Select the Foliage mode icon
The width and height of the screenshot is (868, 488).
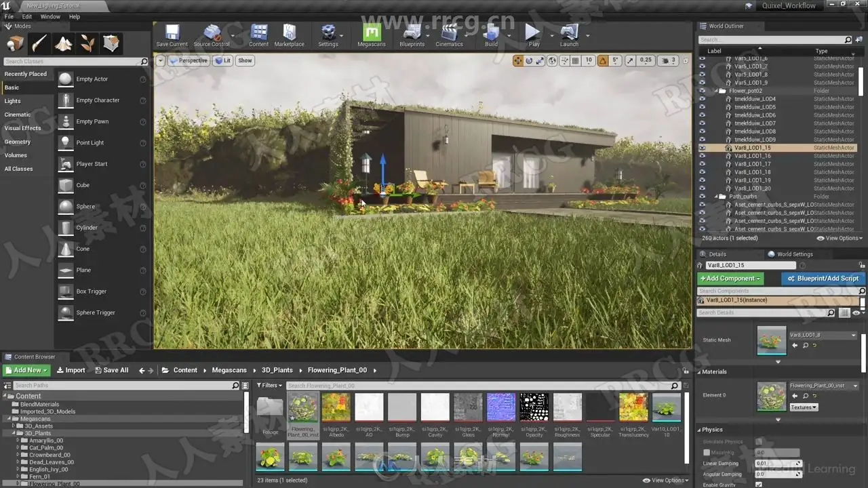[87, 44]
